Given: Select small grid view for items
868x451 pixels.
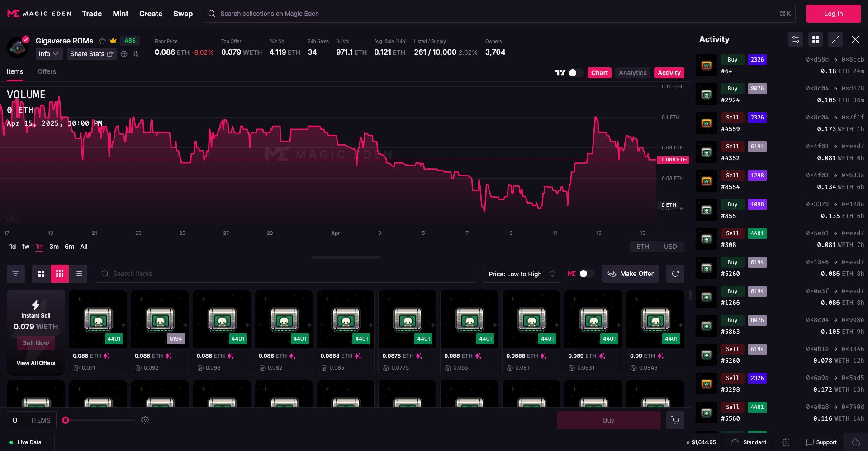Looking at the screenshot, I should pos(60,274).
